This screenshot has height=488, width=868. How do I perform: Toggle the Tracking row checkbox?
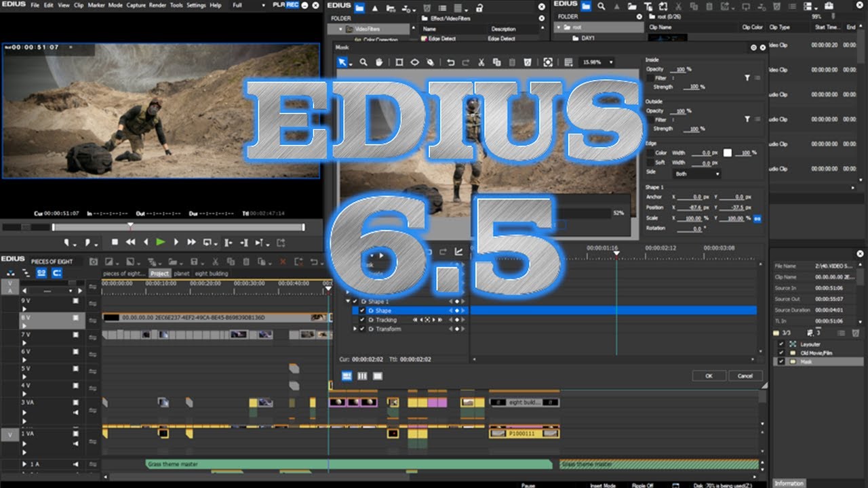[362, 320]
